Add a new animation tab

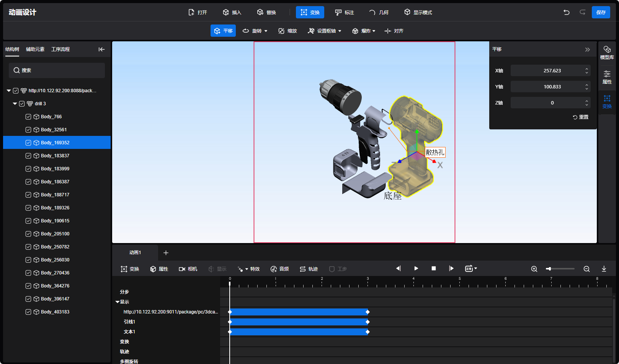click(166, 253)
